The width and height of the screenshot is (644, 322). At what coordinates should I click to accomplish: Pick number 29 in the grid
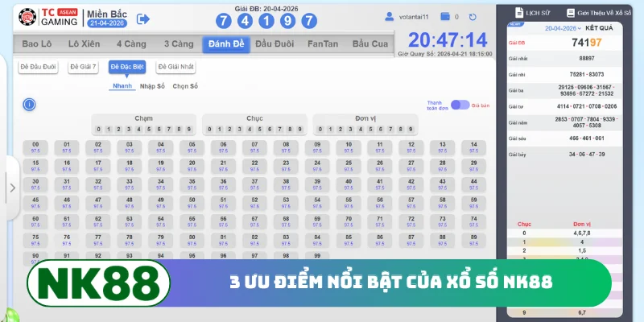[474, 166]
